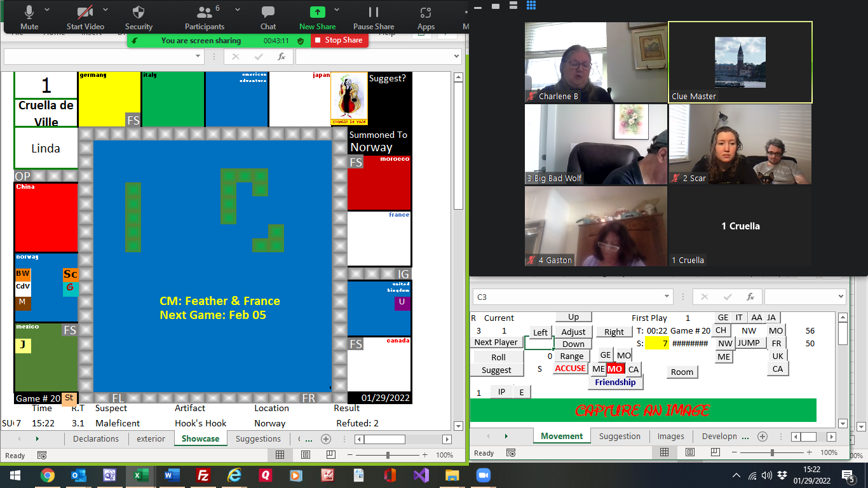Switch to the Suggestions sheet tab
Screen dimensions: 868x488
258,438
